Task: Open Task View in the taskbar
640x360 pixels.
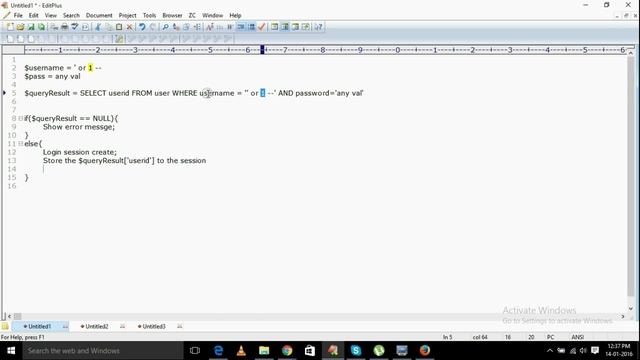Action: 195,351
